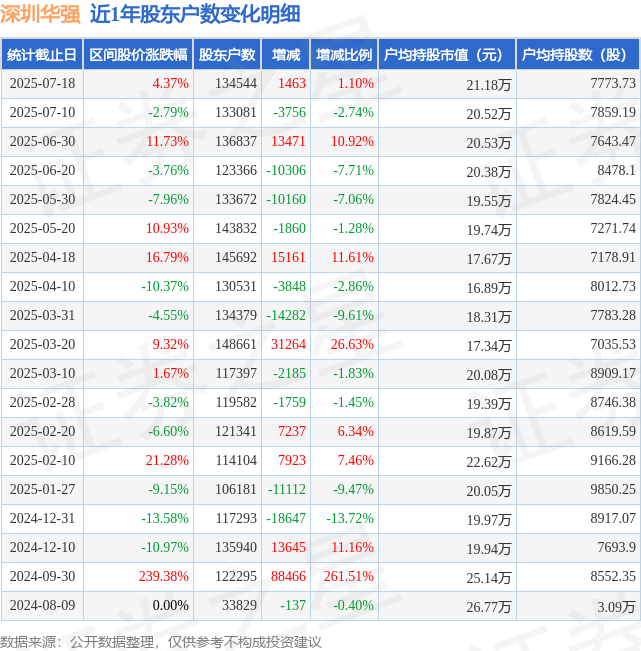Select the date cell 2024-08-09
This screenshot has height=651, width=641.
point(42,605)
